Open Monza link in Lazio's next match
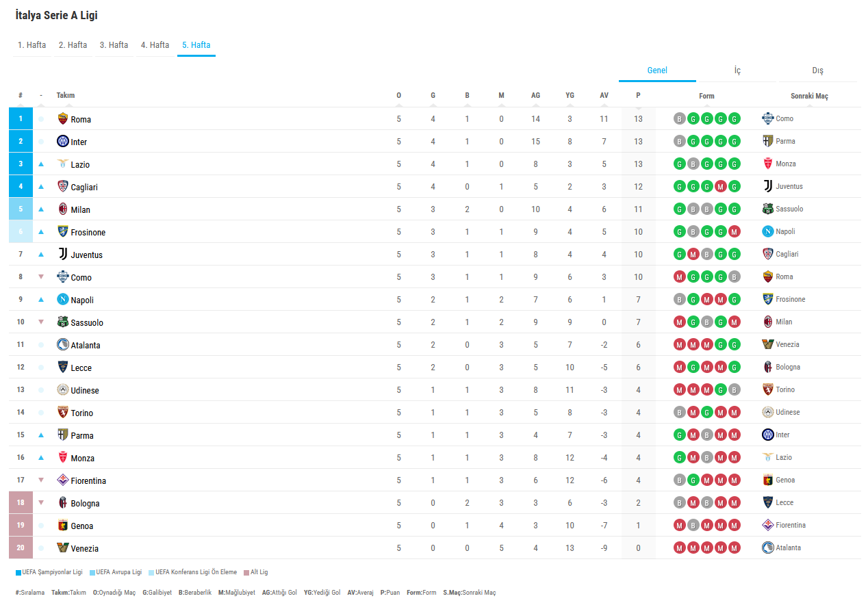This screenshot has height=605, width=868. click(x=786, y=164)
